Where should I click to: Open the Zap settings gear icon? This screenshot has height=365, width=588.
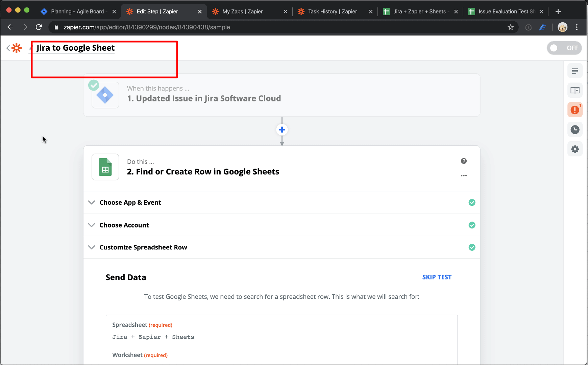[575, 149]
